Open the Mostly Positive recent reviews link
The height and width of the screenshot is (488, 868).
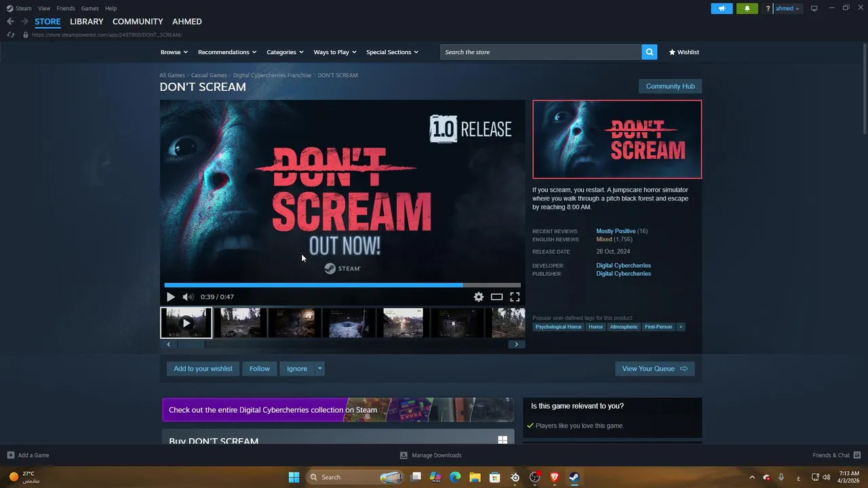(x=616, y=231)
